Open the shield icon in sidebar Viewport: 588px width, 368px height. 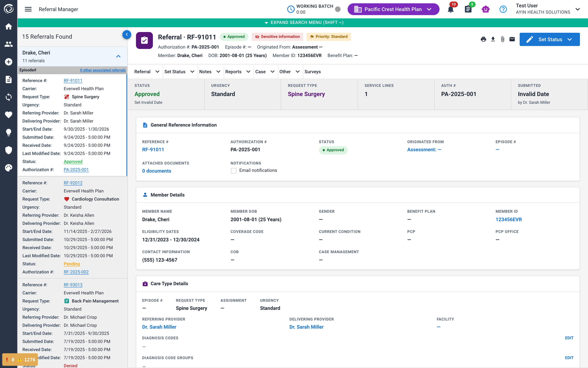click(8, 150)
